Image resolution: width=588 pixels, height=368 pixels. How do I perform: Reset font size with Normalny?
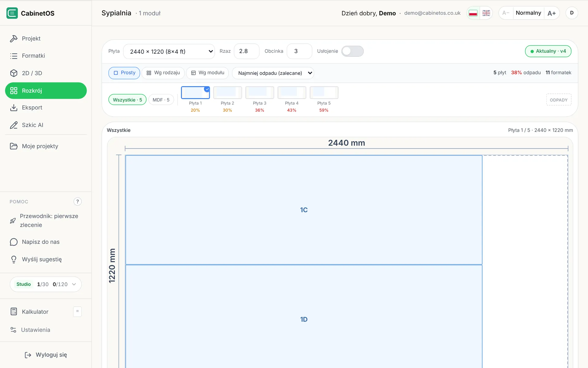[528, 13]
